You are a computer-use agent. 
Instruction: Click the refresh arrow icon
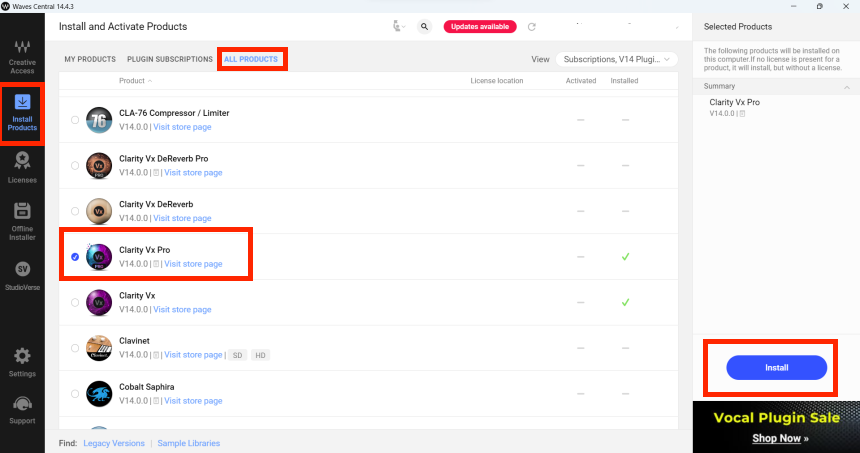tap(531, 27)
